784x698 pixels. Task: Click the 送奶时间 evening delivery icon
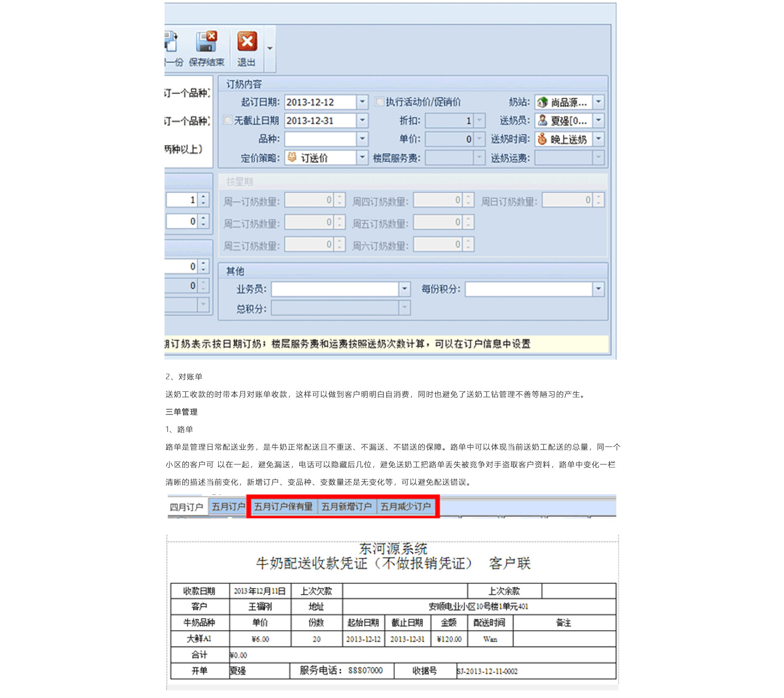point(542,139)
